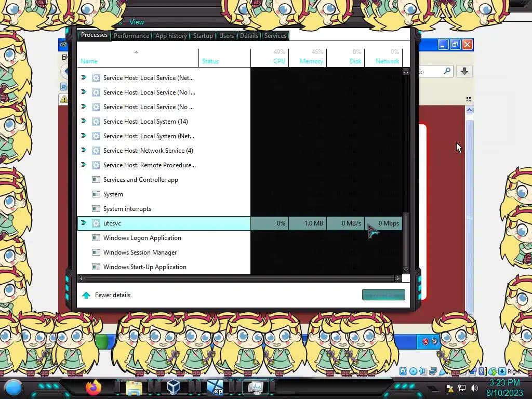The height and width of the screenshot is (399, 532).
Task: Switch to the XP virtual machine taskbar button
Action: (x=215, y=388)
